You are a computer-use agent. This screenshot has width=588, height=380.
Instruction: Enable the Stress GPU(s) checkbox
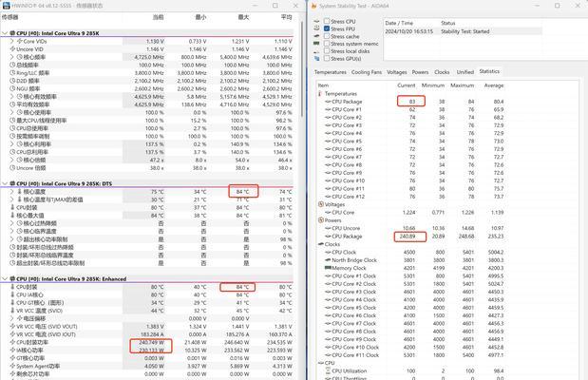tap(327, 58)
